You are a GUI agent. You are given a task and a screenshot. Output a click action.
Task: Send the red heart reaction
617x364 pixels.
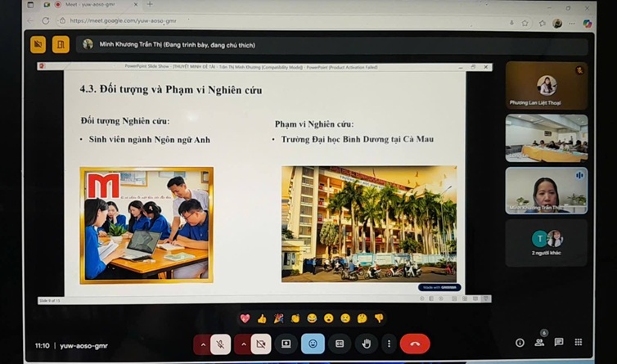(x=245, y=318)
